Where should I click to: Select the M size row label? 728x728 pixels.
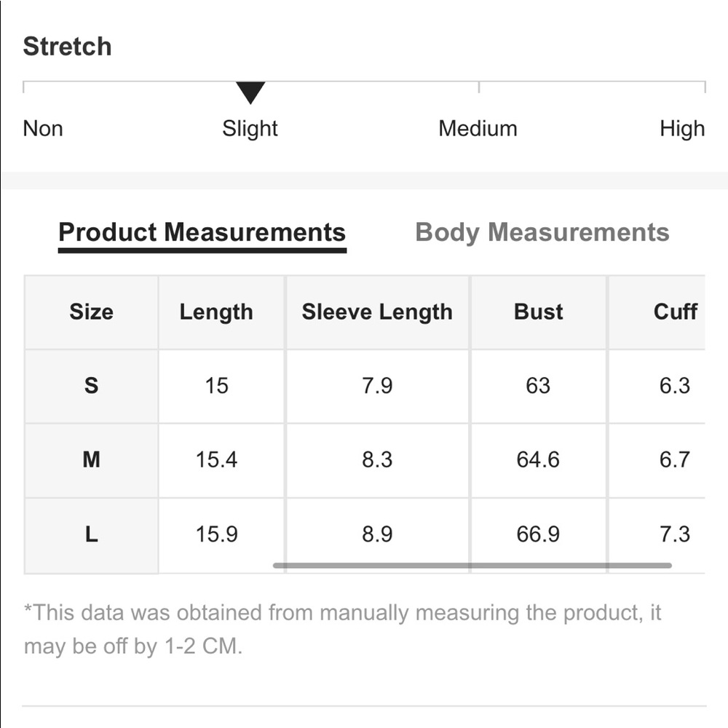(x=91, y=459)
